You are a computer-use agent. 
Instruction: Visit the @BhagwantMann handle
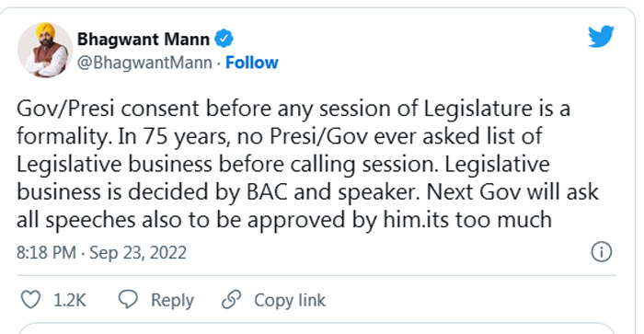tap(144, 63)
